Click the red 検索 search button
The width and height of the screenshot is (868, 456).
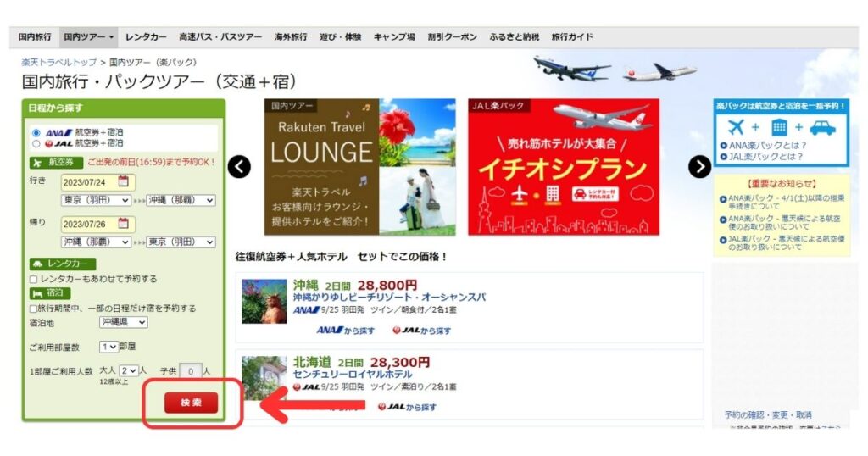[x=191, y=403]
